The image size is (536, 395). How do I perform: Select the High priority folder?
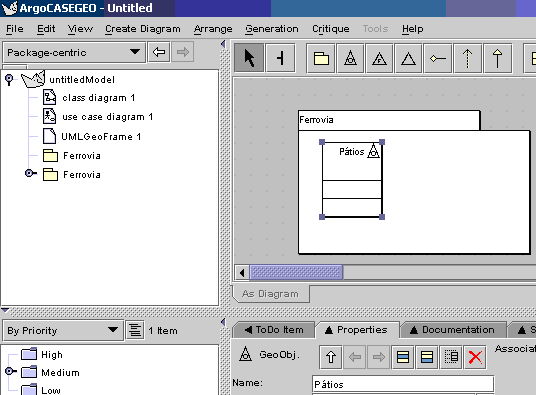pyautogui.click(x=42, y=354)
